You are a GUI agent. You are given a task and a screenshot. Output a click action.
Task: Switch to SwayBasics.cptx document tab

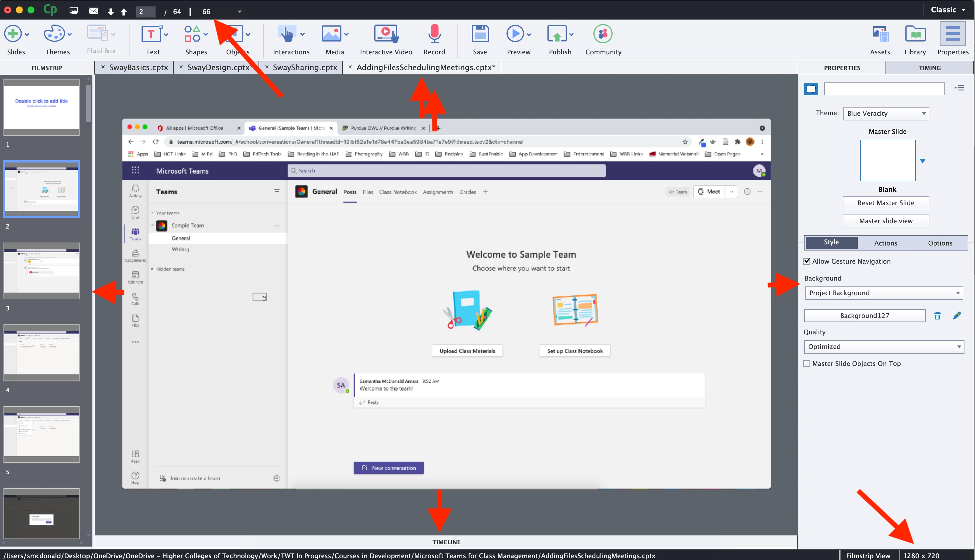click(x=139, y=67)
